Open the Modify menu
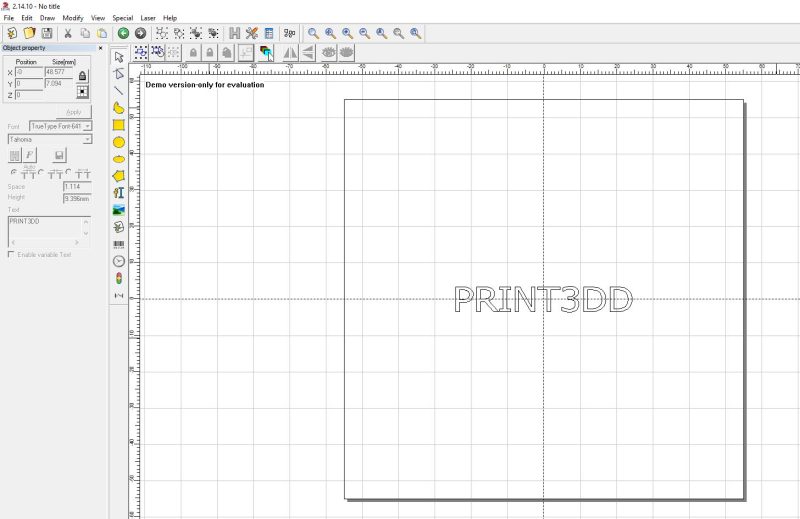This screenshot has height=519, width=800. (x=73, y=18)
